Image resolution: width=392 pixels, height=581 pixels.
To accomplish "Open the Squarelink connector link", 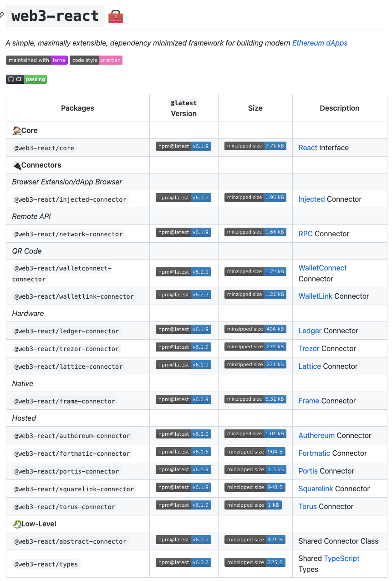I will [316, 489].
